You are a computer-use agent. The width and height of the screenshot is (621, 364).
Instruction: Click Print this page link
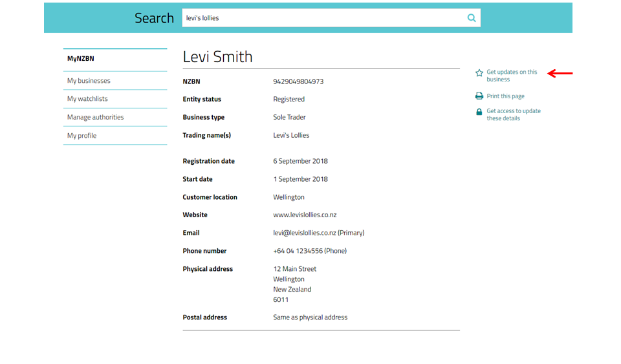[505, 96]
